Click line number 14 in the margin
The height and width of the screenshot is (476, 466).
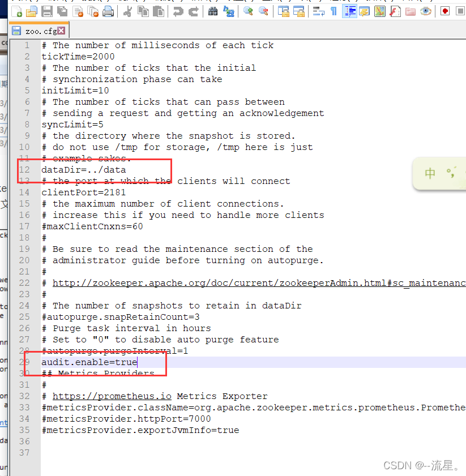pos(24,192)
